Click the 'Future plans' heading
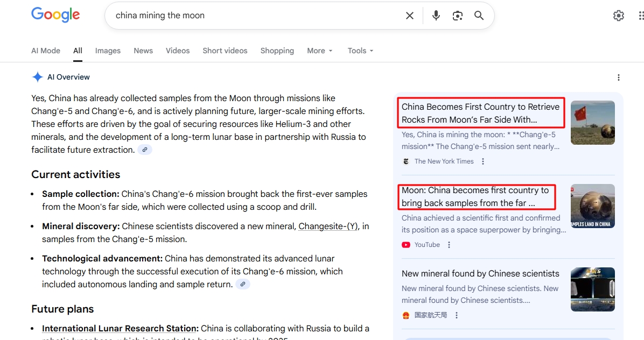Image resolution: width=644 pixels, height=340 pixels. click(x=63, y=309)
